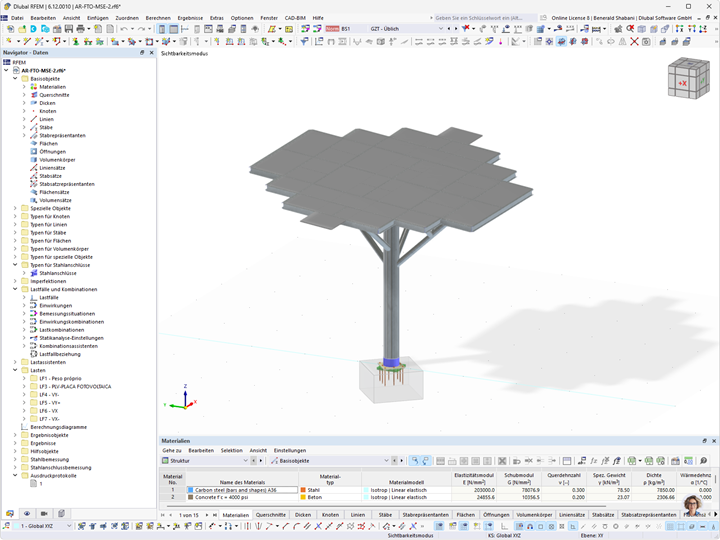Toggle the highlighted navigator panel button in toolbar
This screenshot has width=720, height=540.
tap(162, 29)
